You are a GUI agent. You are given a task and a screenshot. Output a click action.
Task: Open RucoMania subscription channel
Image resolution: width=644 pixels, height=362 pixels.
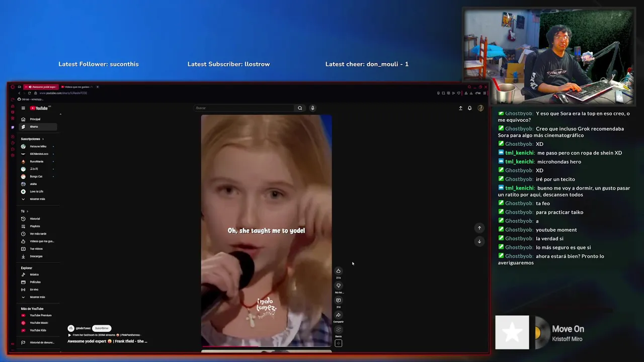(x=38, y=161)
